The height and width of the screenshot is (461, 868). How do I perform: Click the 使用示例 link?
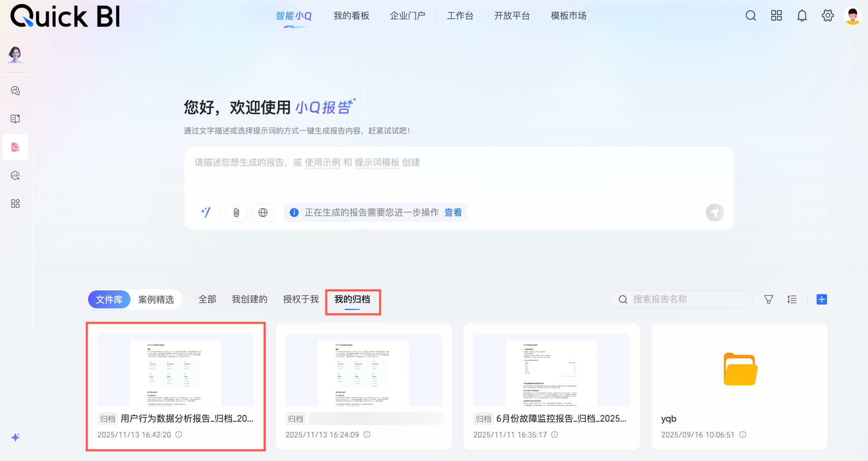click(x=323, y=163)
